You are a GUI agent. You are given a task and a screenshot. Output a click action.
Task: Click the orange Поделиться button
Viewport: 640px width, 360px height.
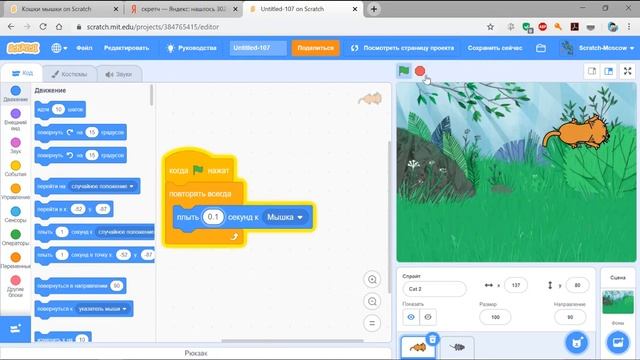click(x=316, y=48)
